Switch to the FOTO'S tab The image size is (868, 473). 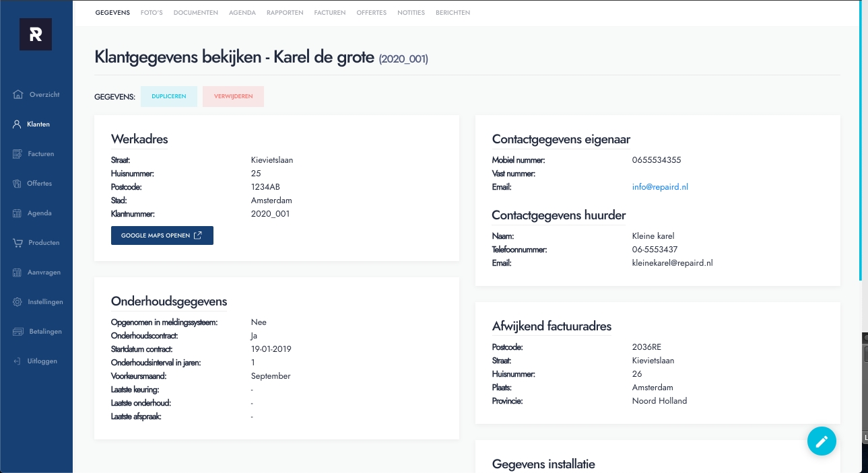click(x=151, y=12)
